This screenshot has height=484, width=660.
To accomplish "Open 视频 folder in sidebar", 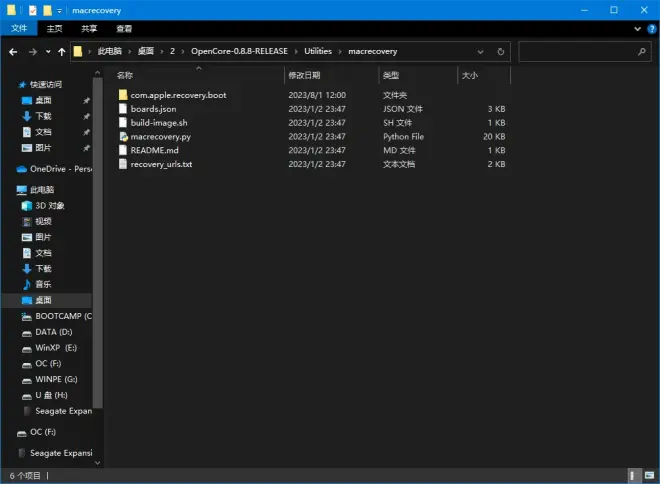I will point(43,221).
